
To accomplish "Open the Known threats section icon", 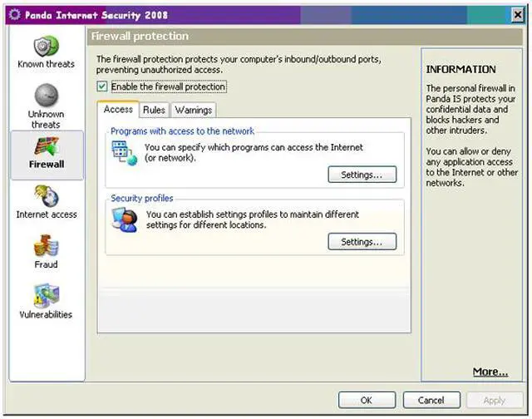I will point(47,47).
